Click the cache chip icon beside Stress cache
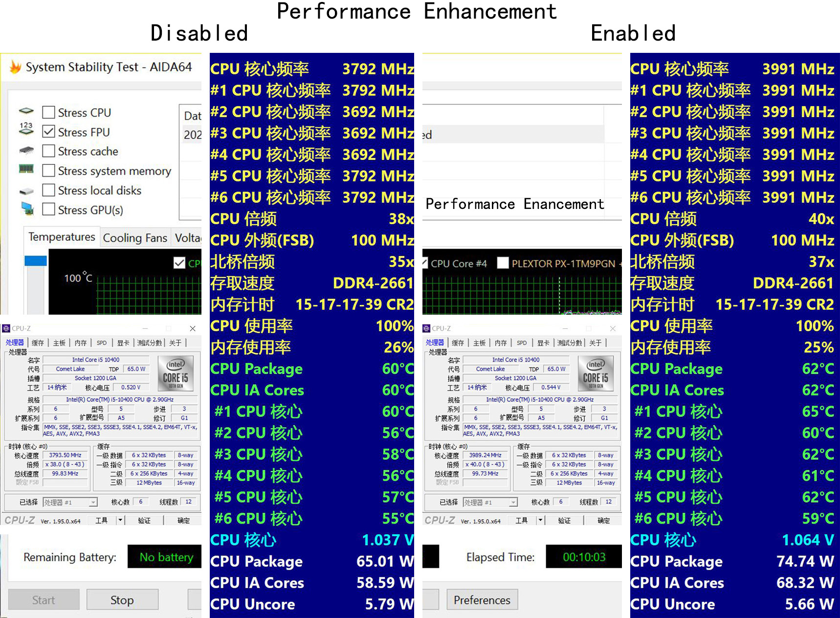Image resolution: width=840 pixels, height=618 pixels. click(26, 150)
